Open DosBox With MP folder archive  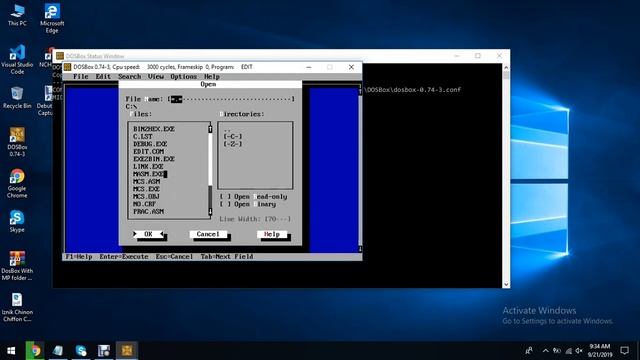17,266
